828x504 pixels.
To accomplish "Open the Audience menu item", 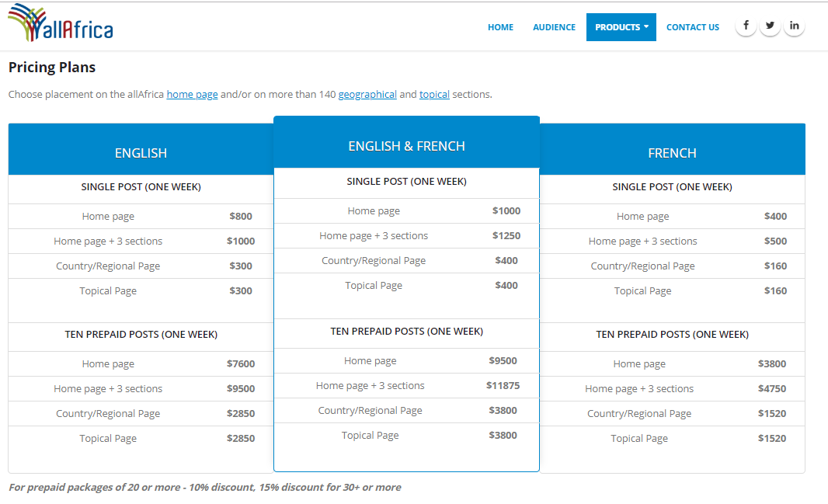I will [x=554, y=27].
